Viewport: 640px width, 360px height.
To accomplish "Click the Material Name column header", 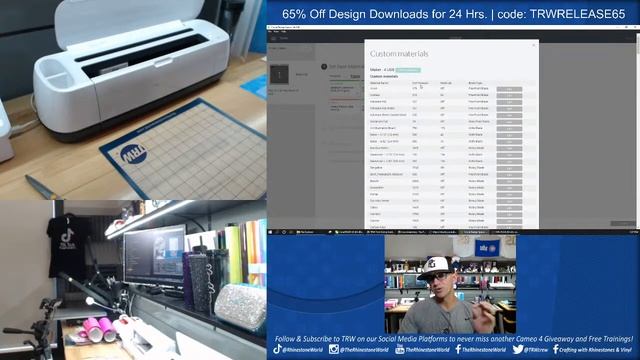I will 379,83.
